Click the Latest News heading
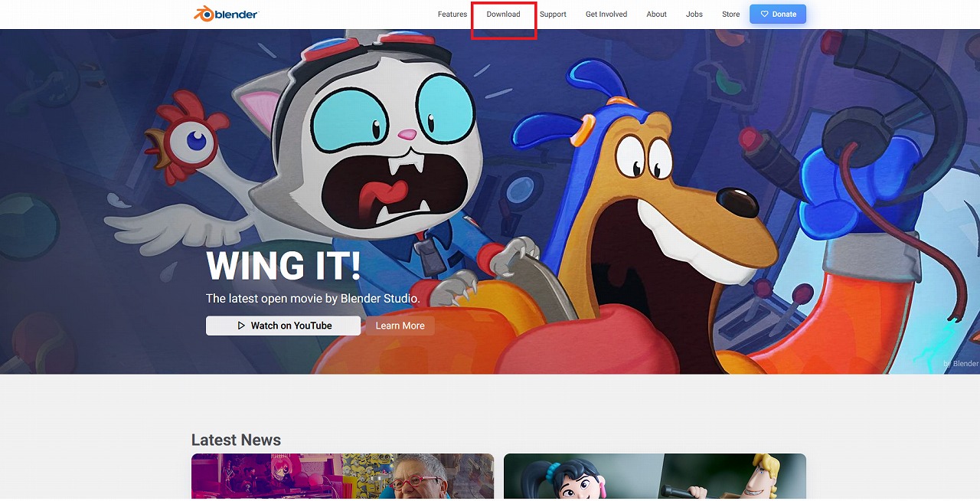Screen dimensions: 980x501 [236, 440]
